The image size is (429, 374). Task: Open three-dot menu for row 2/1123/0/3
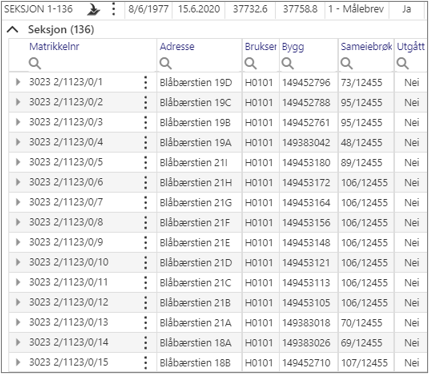(x=145, y=122)
